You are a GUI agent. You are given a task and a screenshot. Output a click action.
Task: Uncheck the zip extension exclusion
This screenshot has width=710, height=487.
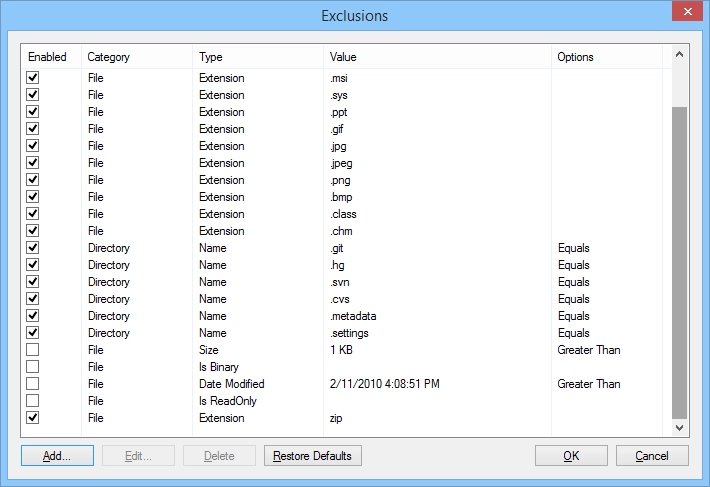[x=33, y=417]
